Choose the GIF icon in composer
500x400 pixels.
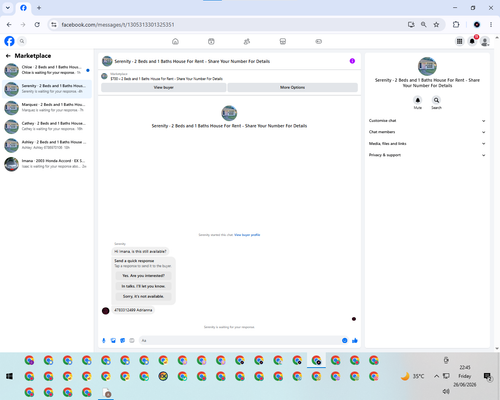click(132, 340)
